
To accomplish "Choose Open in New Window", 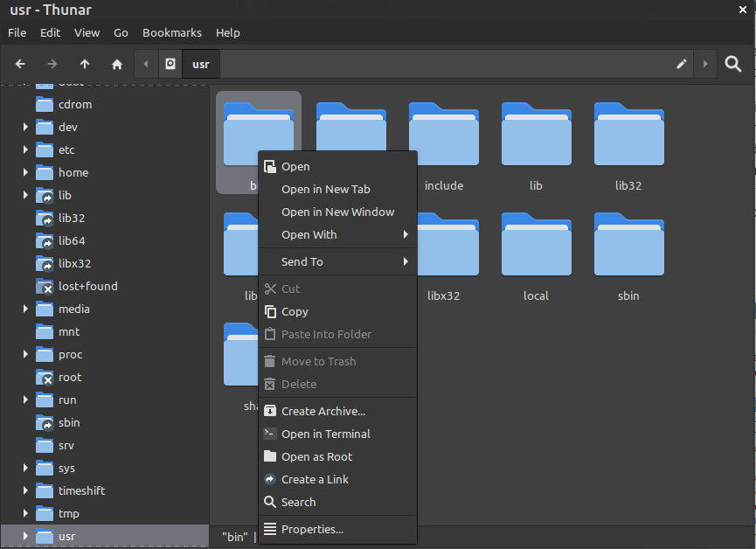I will click(x=337, y=212).
